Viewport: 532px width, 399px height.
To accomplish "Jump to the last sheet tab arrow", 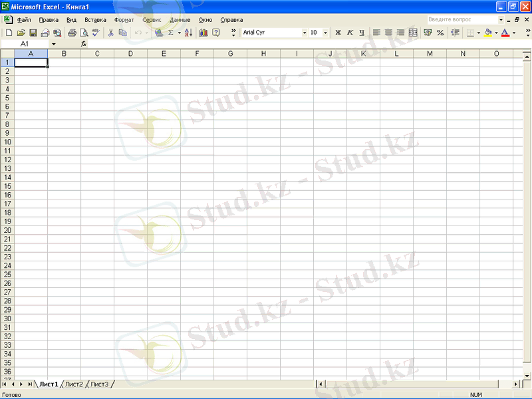I will 30,384.
